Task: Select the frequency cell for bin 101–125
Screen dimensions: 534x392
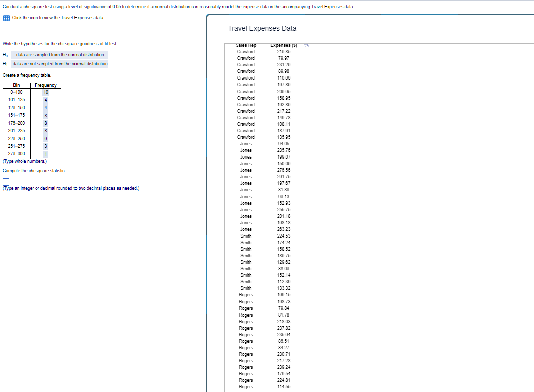Action: (45, 100)
